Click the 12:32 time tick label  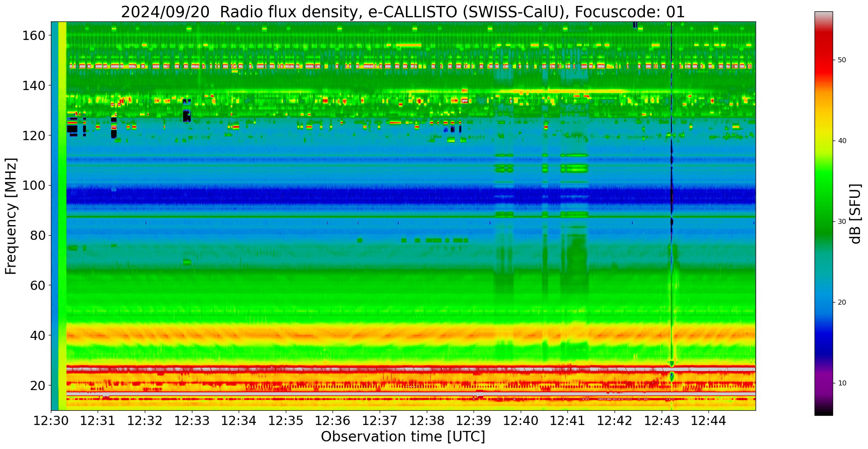tap(145, 420)
